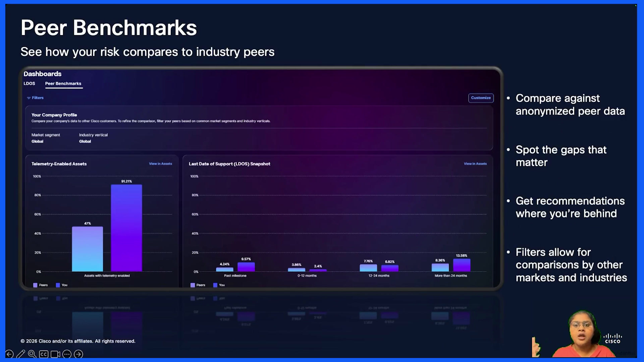Click the Past milestone axis label
Image resolution: width=644 pixels, height=362 pixels.
point(235,276)
